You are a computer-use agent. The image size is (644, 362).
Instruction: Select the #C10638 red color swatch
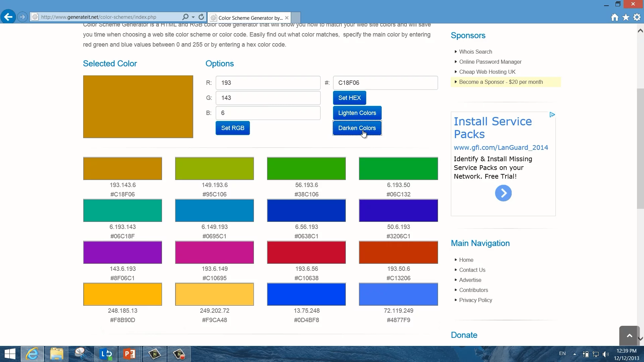tap(306, 252)
